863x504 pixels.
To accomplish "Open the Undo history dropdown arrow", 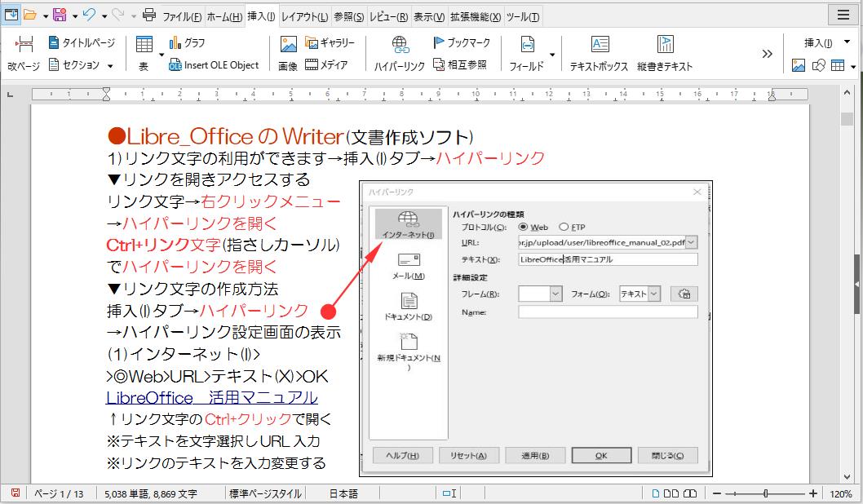I will click(x=104, y=16).
